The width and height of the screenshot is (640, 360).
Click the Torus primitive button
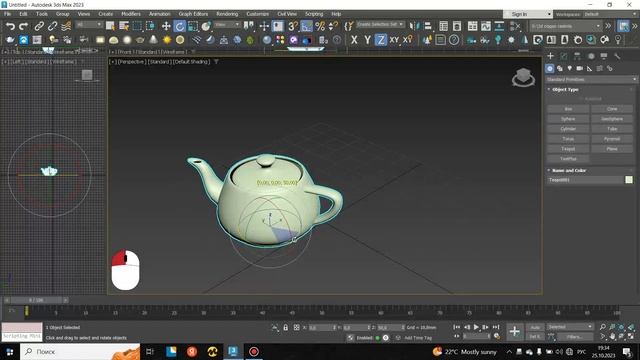click(x=568, y=139)
